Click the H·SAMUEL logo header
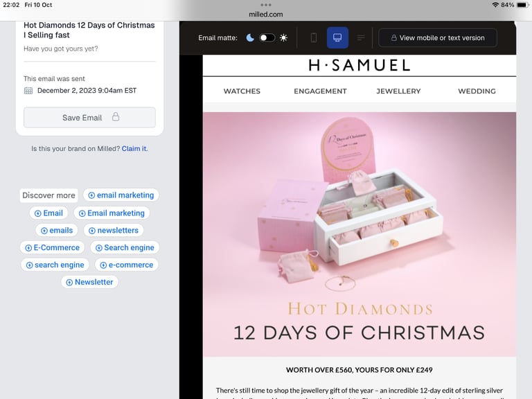The width and height of the screenshot is (532, 399). tap(360, 65)
